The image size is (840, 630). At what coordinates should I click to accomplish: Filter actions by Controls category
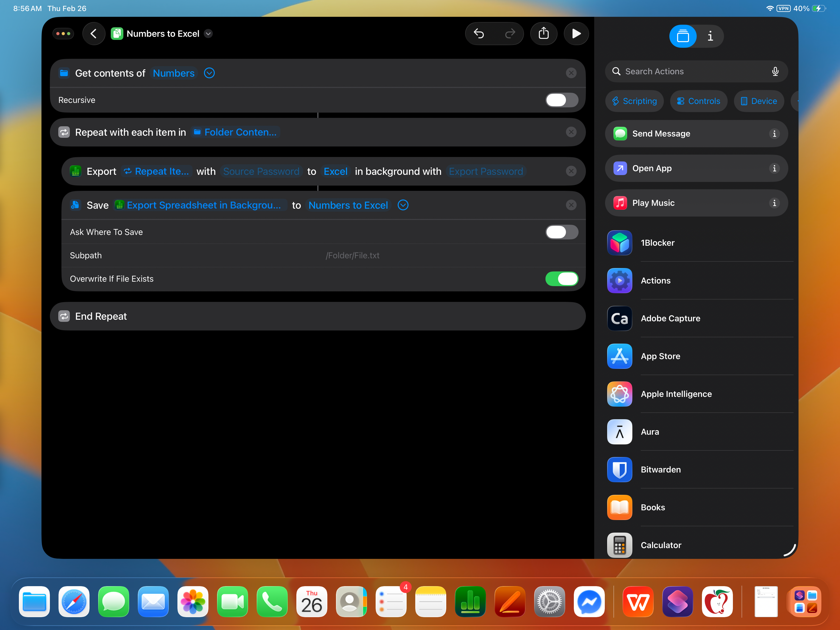tap(699, 101)
